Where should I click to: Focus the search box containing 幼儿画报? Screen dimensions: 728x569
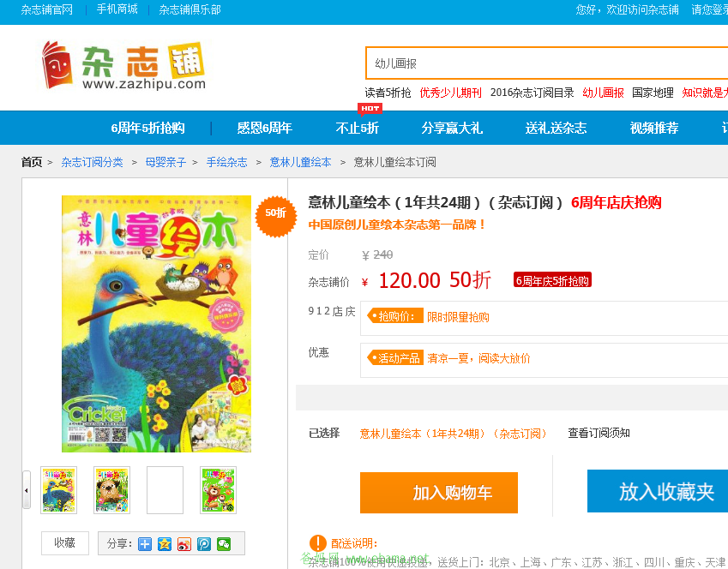click(546, 63)
